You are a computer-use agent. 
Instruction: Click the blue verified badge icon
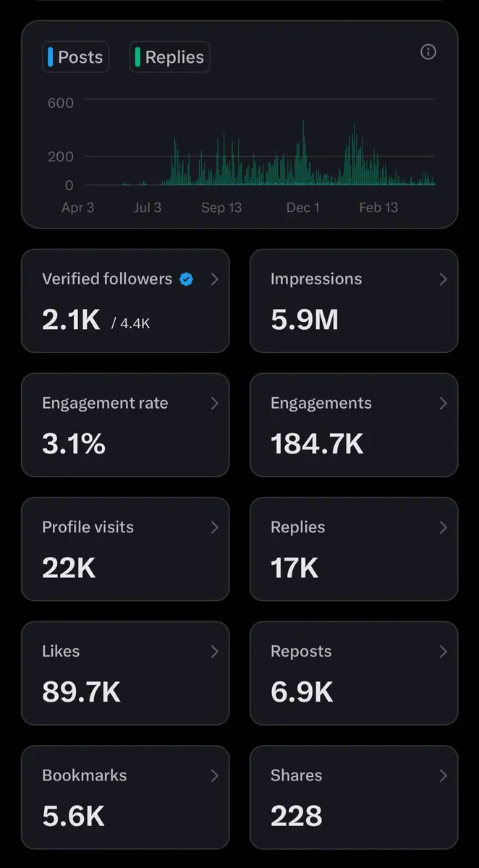tap(186, 279)
